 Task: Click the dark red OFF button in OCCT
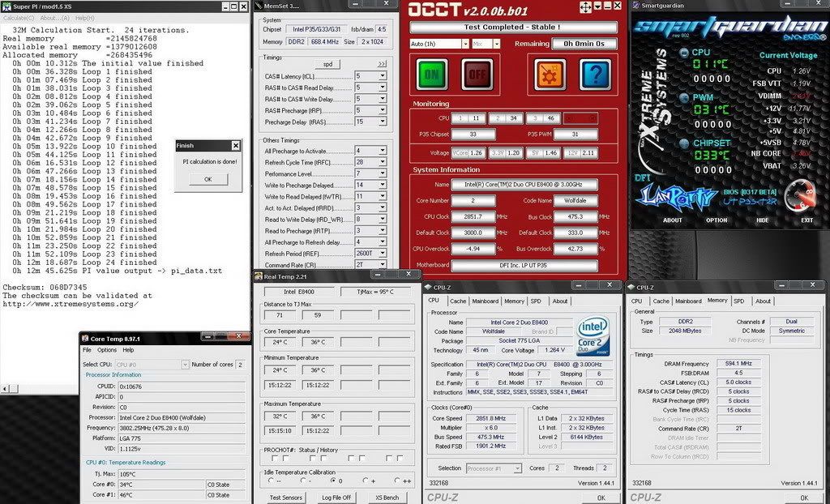click(477, 75)
